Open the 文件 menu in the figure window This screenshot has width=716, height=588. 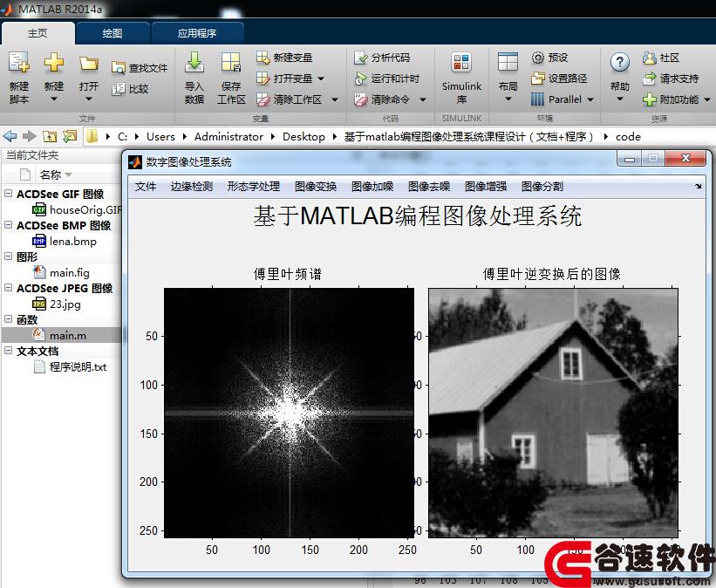pos(146,187)
